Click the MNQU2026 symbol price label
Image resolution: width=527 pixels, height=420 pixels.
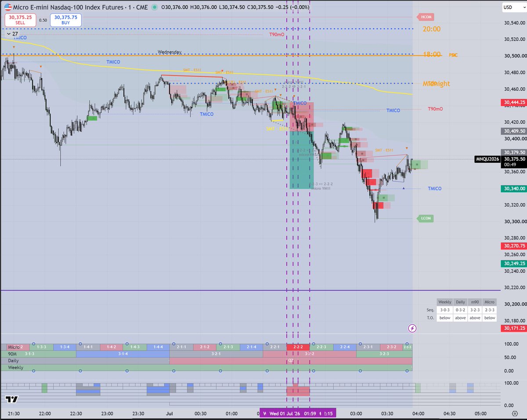point(487,159)
